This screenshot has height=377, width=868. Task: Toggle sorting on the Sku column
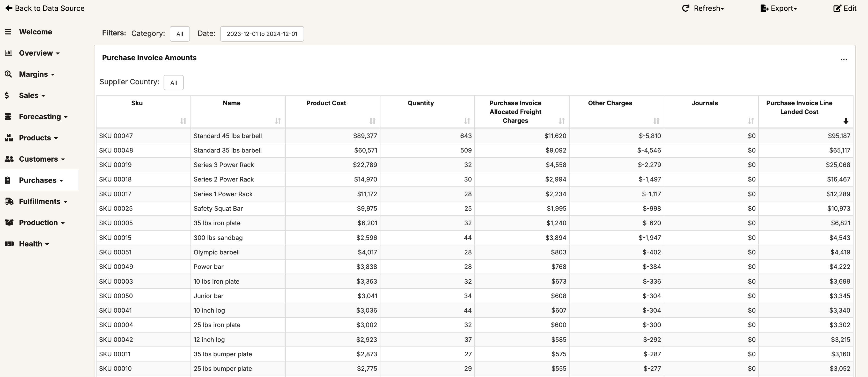(183, 121)
